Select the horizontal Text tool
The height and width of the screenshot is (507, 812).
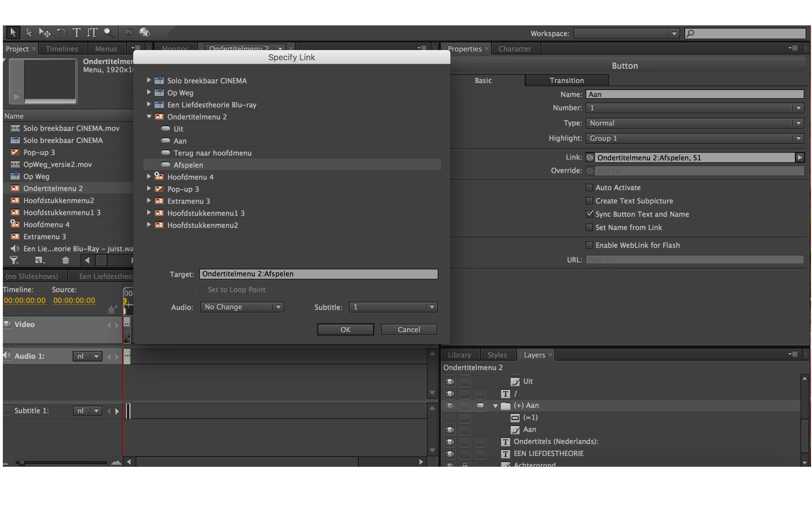point(76,33)
